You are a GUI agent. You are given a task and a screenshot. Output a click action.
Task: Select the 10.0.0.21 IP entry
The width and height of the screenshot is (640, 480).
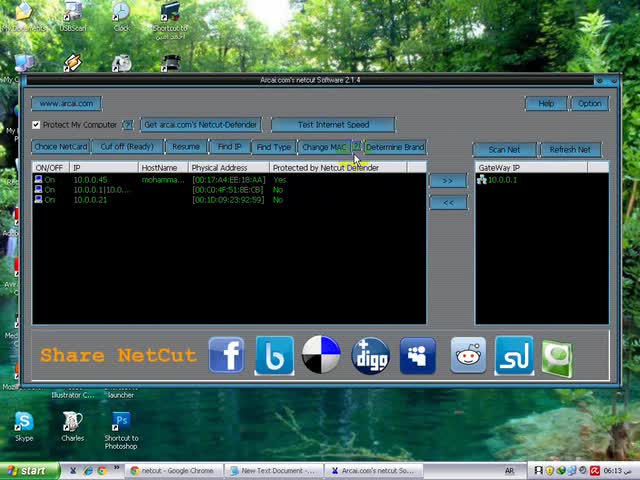point(90,200)
